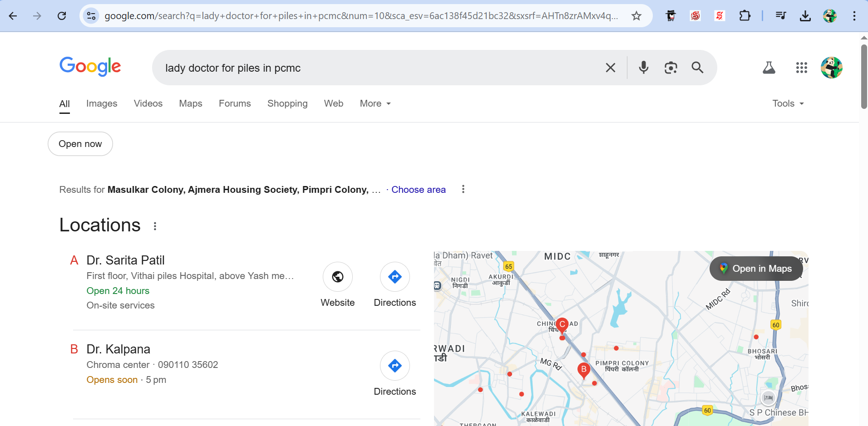Viewport: 868px width, 426px height.
Task: Get directions to Dr. Kalpana
Action: tap(395, 366)
